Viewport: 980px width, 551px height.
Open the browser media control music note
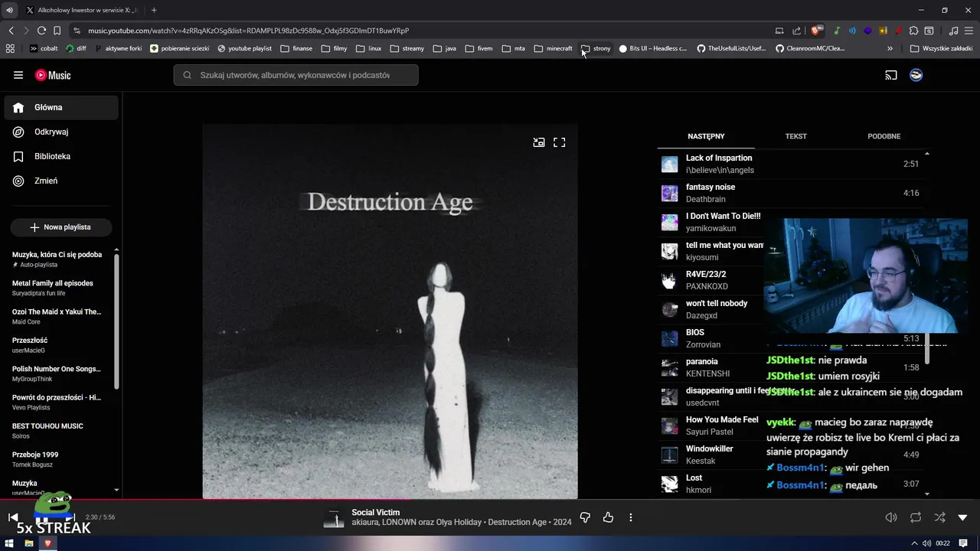coord(954,31)
